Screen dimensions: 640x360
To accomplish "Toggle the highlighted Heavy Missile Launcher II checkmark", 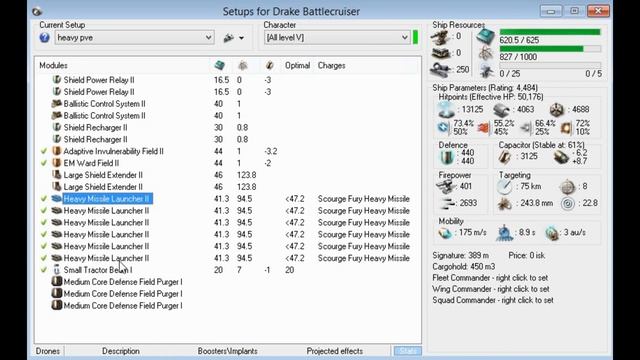I will click(x=44, y=198).
